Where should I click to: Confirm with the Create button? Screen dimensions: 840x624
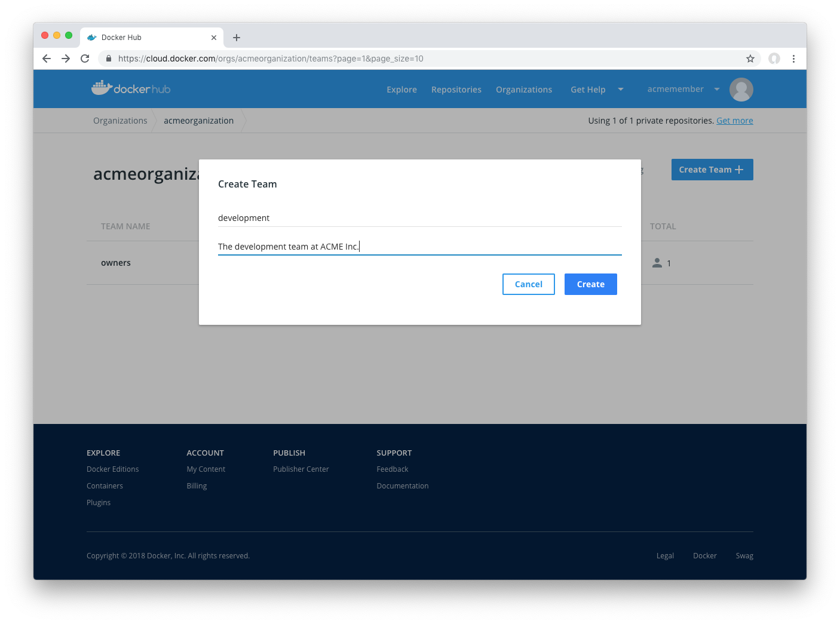point(590,284)
